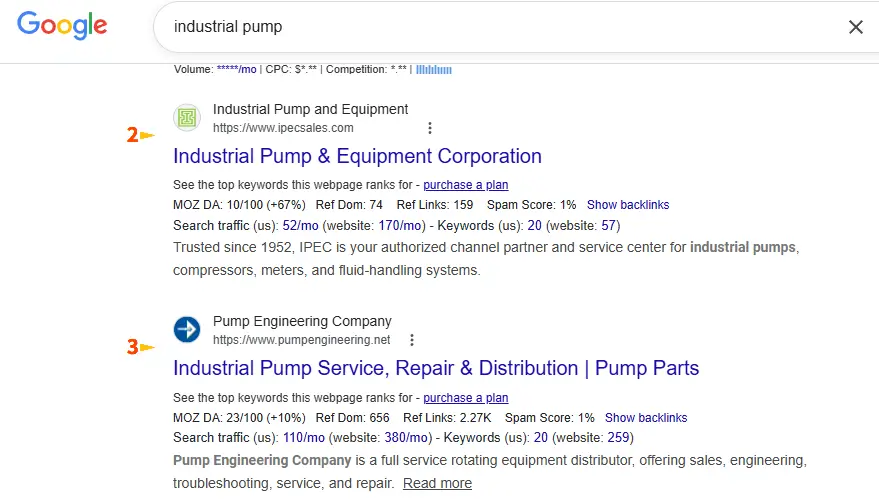This screenshot has height=499, width=879.
Task: Click the 259 website keywords count
Action: [619, 438]
